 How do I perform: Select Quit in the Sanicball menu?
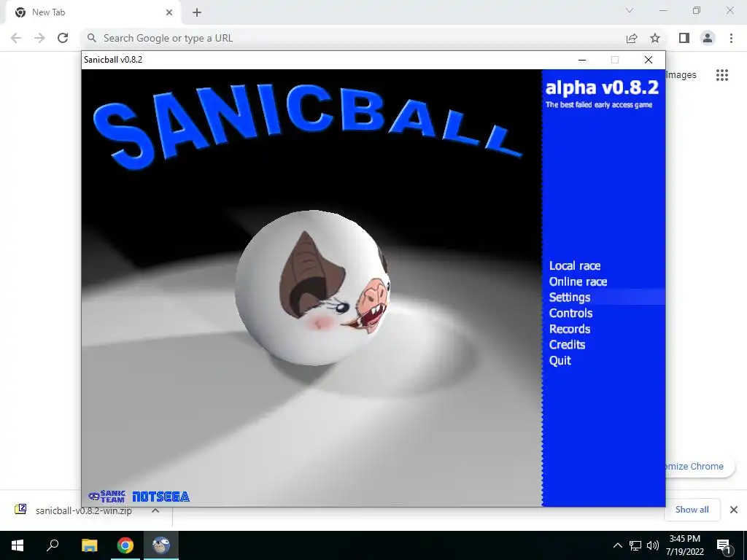click(560, 360)
